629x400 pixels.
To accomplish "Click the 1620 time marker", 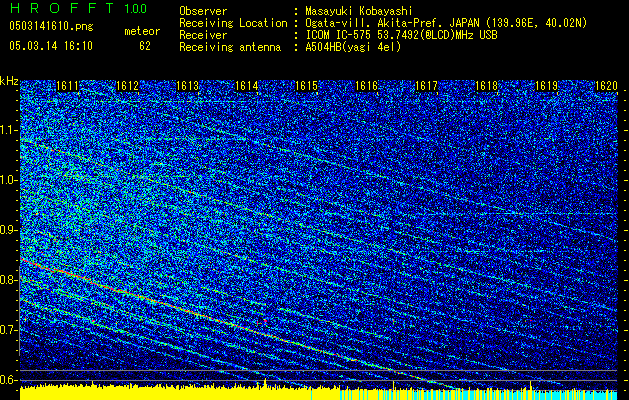I will pos(606,86).
